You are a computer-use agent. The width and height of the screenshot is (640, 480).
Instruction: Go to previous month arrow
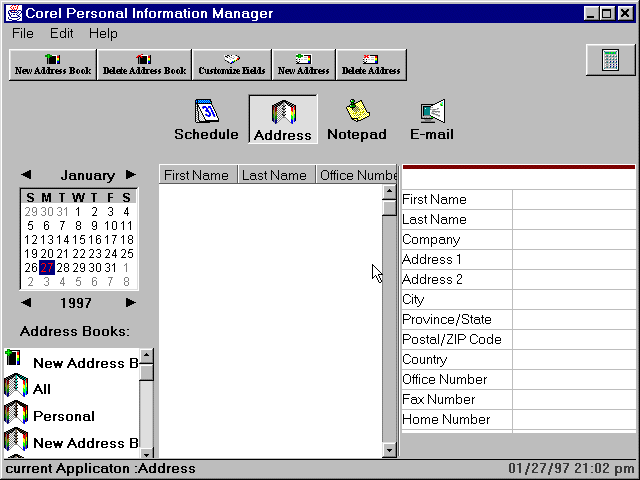(x=26, y=175)
